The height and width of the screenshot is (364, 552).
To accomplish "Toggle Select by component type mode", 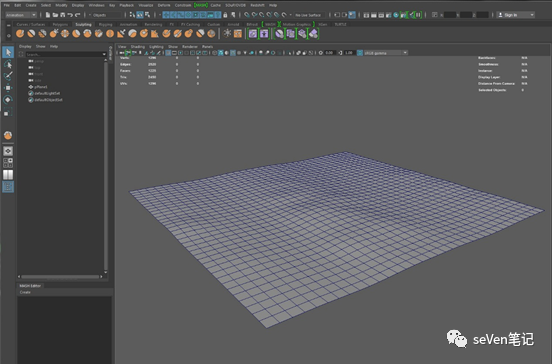I will [x=148, y=15].
